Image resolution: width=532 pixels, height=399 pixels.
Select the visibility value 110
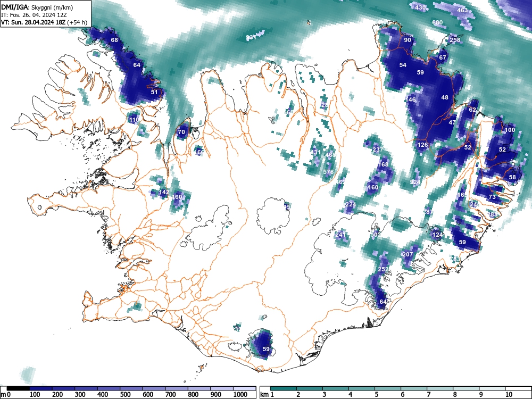click(134, 120)
